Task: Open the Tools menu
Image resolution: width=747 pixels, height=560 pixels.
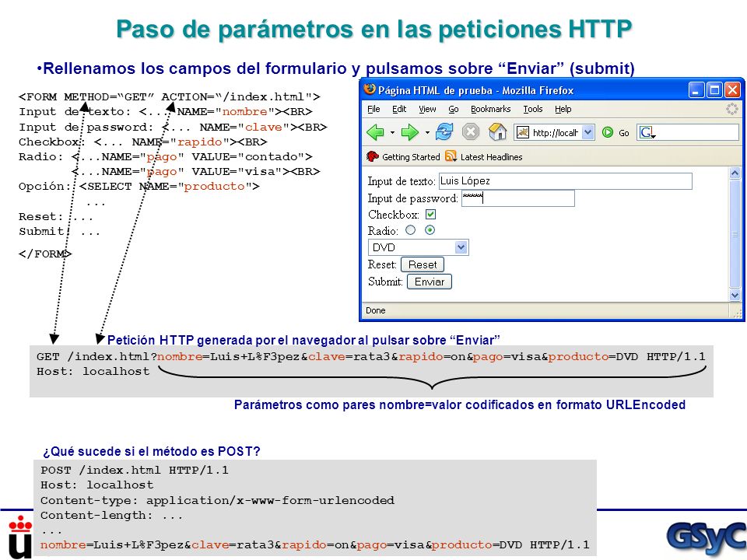Action: [533, 109]
